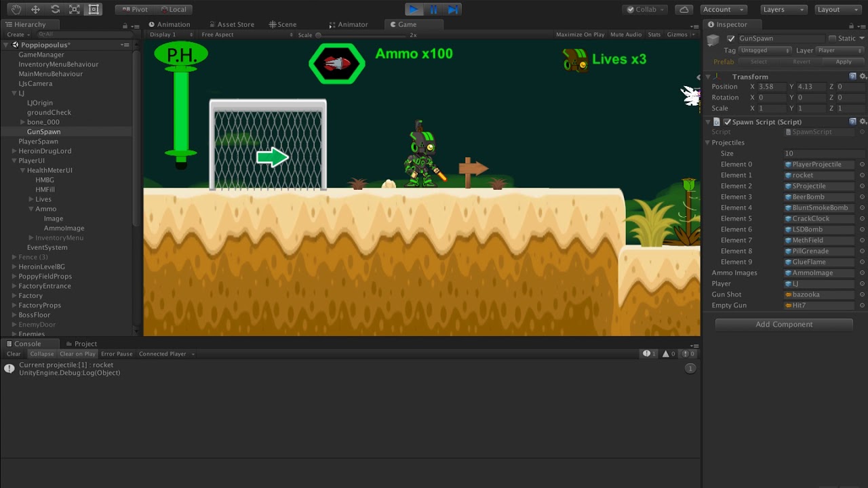868x488 pixels.
Task: Toggle Spawn Script enabled checkbox
Action: pos(727,122)
